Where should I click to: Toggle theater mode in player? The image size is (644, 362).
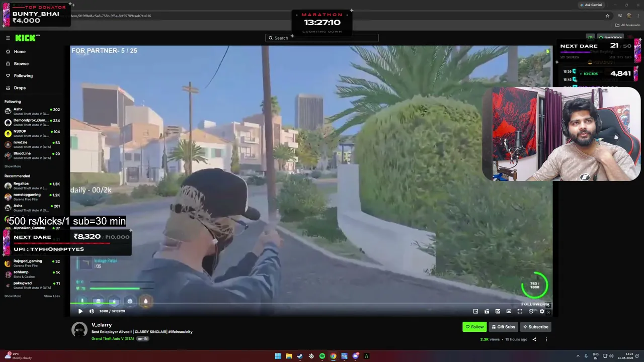pyautogui.click(x=509, y=311)
